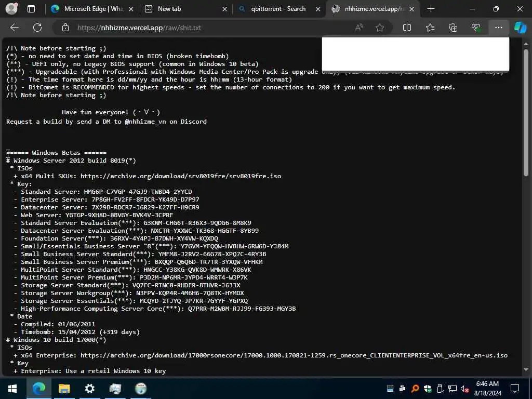Click the network tray icon
The height and width of the screenshot is (399, 532).
tap(453, 389)
